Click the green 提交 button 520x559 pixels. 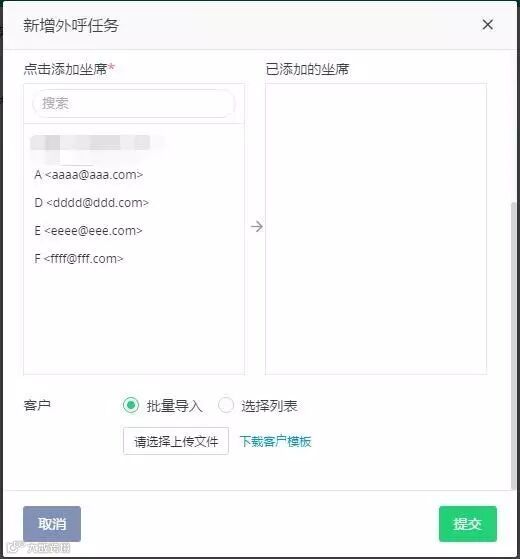coord(468,524)
